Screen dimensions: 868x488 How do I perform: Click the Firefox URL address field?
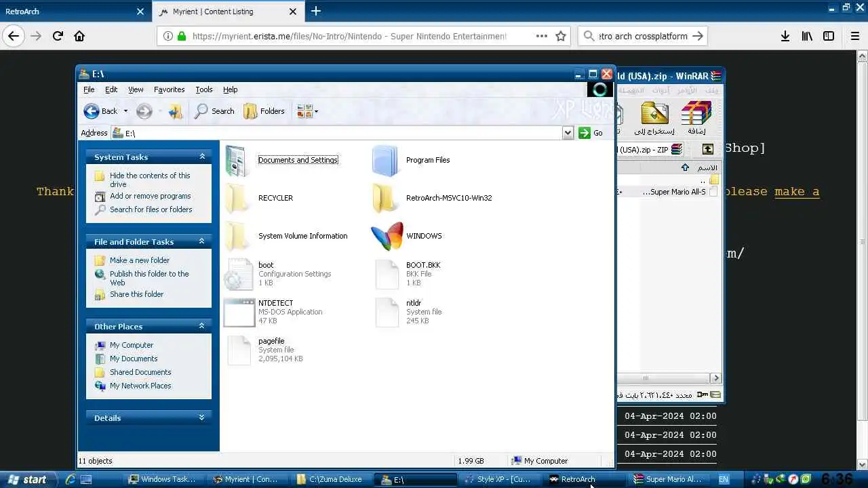(x=349, y=36)
